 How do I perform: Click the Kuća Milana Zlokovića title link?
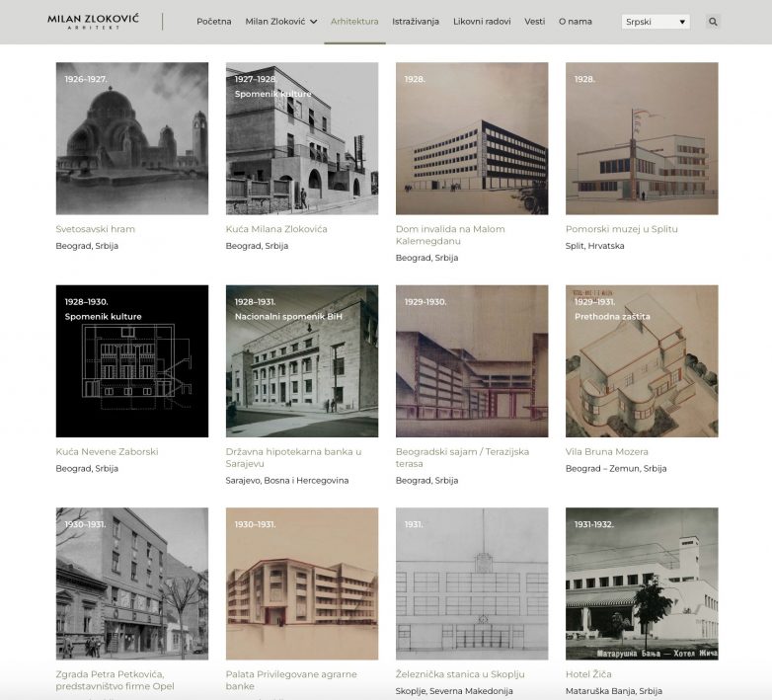click(276, 229)
